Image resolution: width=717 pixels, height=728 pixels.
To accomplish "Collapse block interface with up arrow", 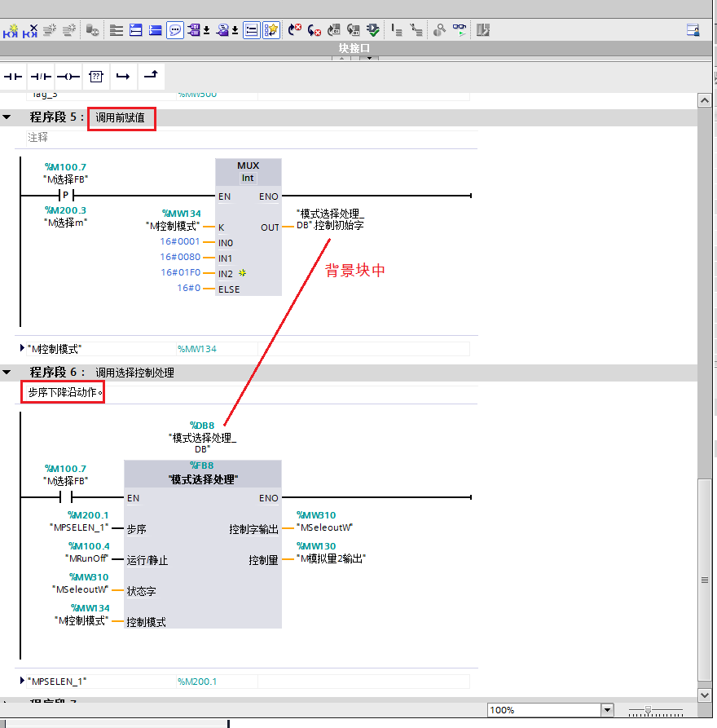I will [x=341, y=59].
